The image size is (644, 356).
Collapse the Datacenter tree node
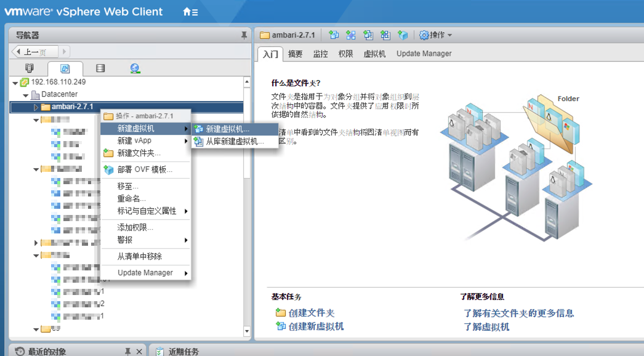pyautogui.click(x=26, y=95)
